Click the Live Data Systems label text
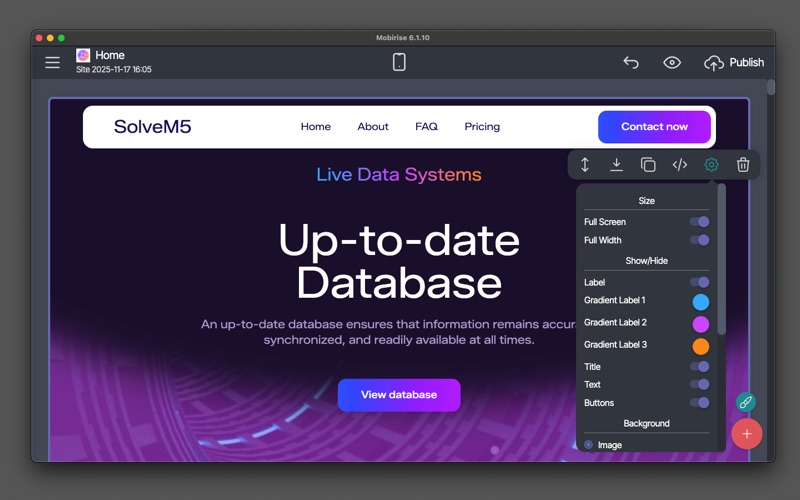The height and width of the screenshot is (500, 800). pyautogui.click(x=399, y=174)
